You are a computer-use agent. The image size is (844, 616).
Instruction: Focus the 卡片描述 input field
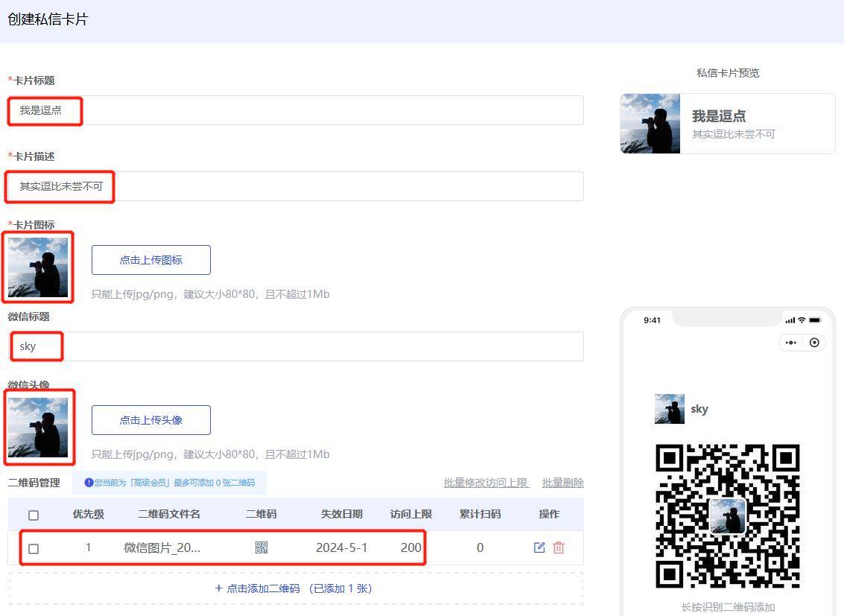point(296,186)
